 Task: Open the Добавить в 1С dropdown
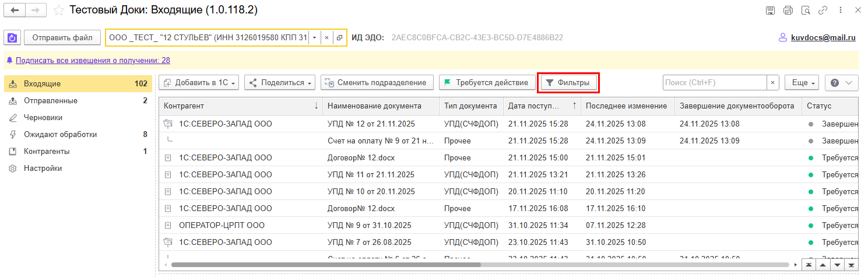click(x=199, y=83)
